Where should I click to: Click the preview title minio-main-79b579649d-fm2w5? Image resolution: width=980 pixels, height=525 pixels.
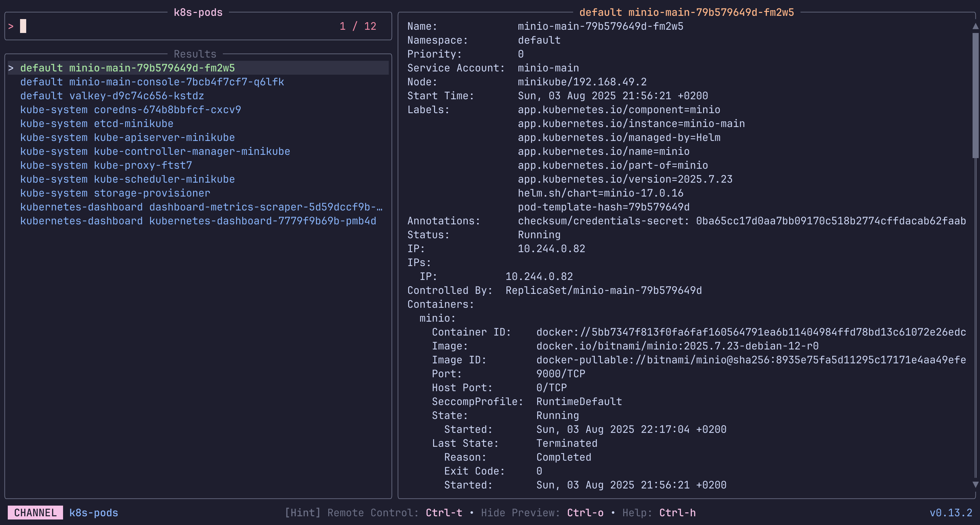[687, 13]
